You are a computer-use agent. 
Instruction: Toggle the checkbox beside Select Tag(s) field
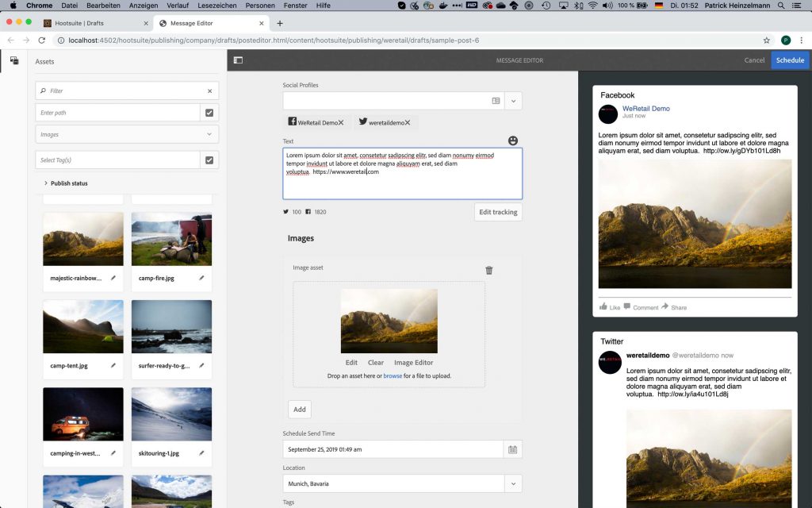pos(209,160)
